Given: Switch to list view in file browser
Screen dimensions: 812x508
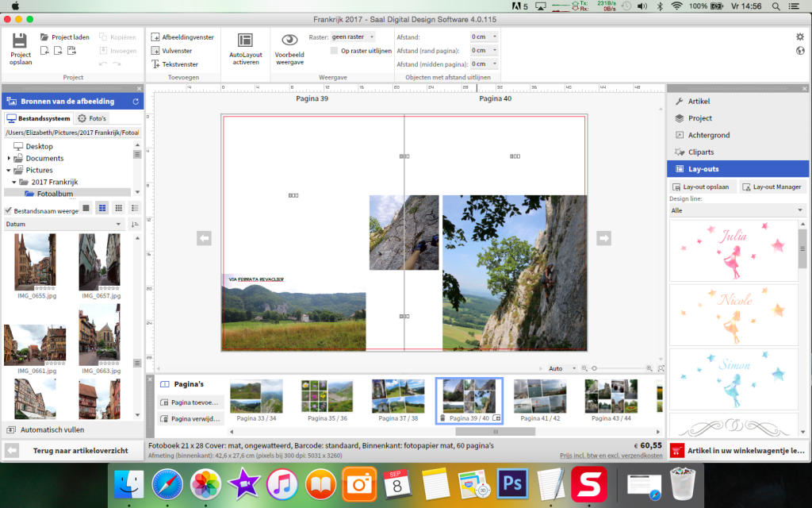Looking at the screenshot, I should (x=134, y=208).
